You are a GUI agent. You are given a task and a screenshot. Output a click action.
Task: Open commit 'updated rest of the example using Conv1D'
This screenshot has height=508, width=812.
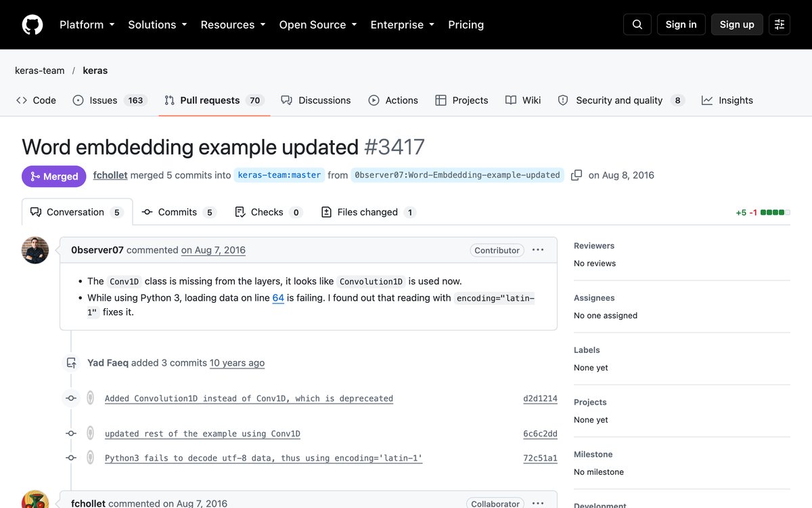click(202, 433)
